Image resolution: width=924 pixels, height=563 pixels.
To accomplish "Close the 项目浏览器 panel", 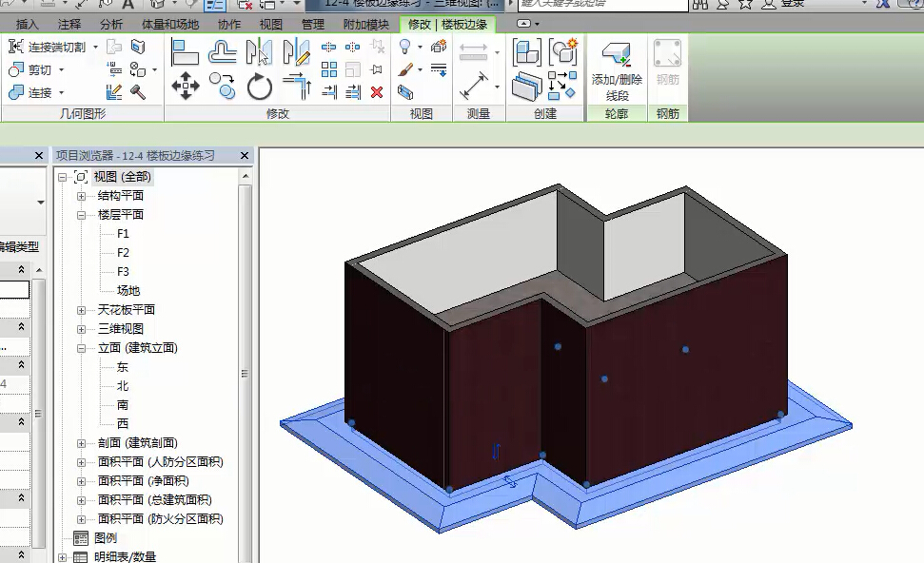I will pyautogui.click(x=245, y=155).
